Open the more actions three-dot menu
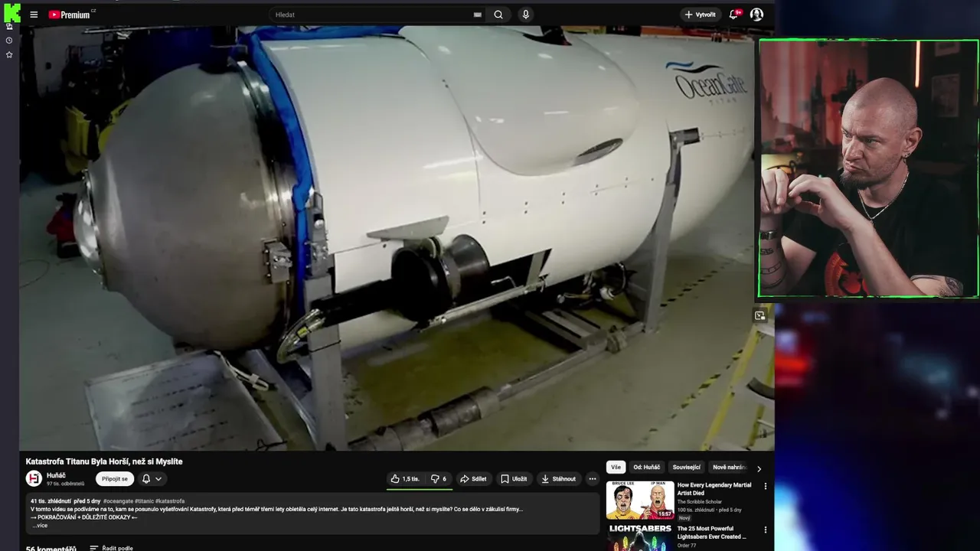 tap(592, 479)
